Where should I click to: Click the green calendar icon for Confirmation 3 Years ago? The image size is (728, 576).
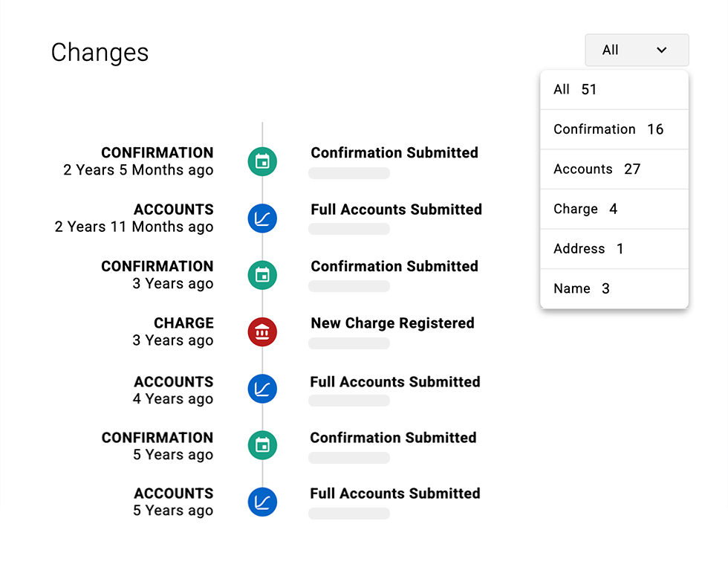point(262,275)
